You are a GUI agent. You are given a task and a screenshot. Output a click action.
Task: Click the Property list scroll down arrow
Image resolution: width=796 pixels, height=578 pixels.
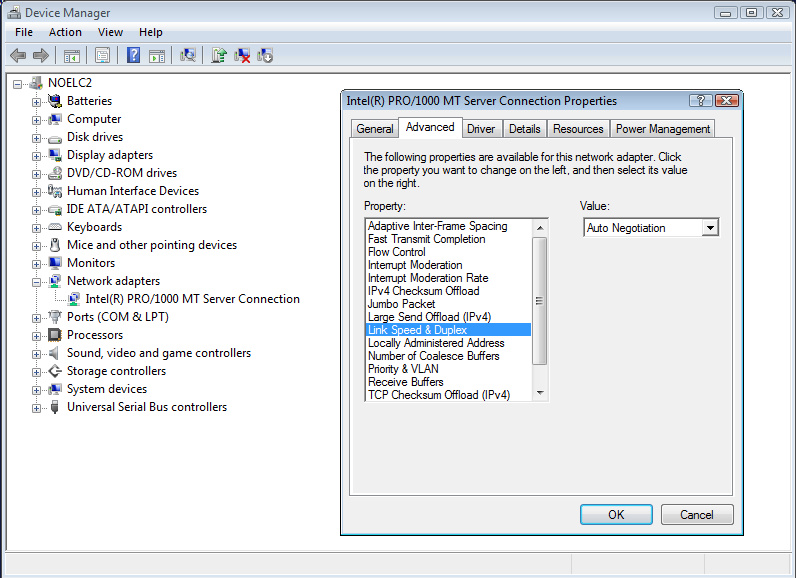pyautogui.click(x=540, y=393)
